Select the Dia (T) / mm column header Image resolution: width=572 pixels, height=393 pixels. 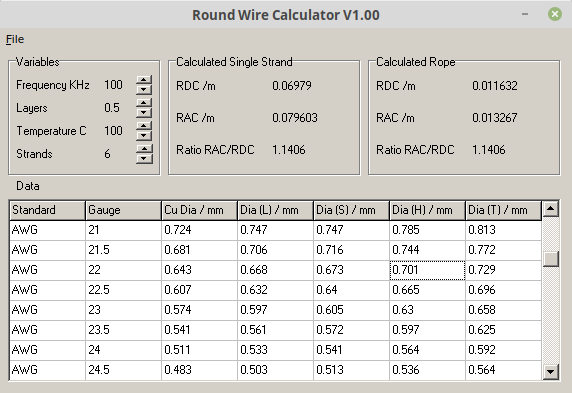[503, 210]
